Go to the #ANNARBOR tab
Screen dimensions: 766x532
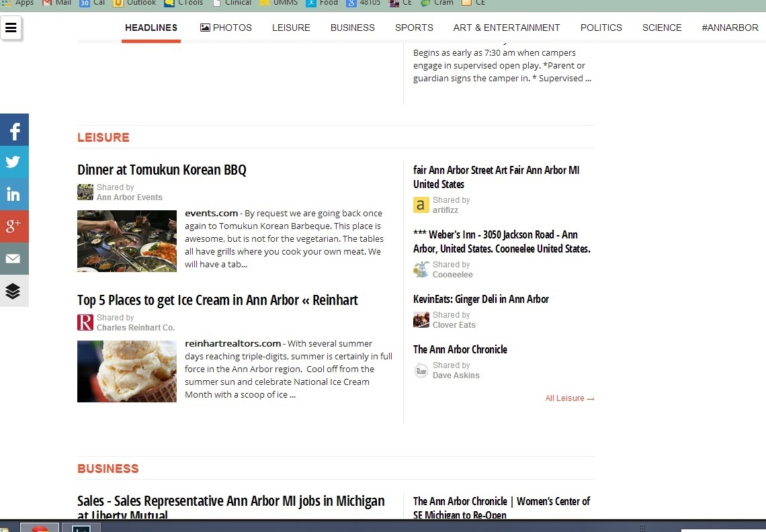pyautogui.click(x=730, y=28)
